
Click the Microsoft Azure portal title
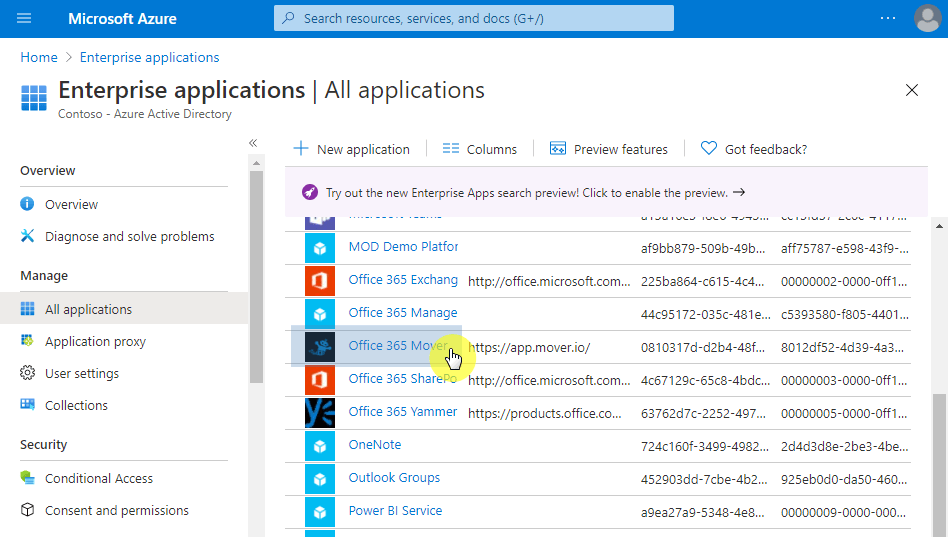coord(122,18)
